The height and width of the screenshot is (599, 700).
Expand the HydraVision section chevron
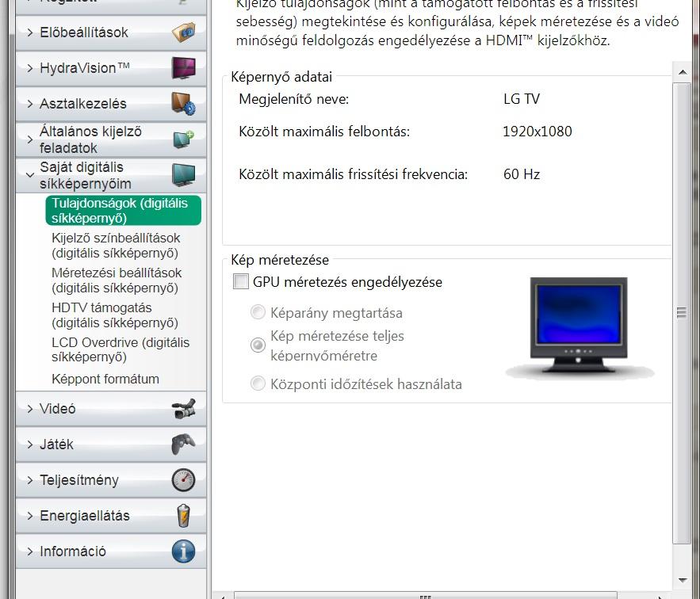point(30,68)
